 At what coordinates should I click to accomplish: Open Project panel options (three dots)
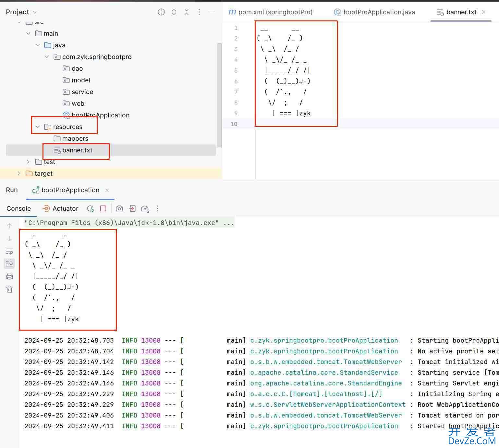pos(199,12)
